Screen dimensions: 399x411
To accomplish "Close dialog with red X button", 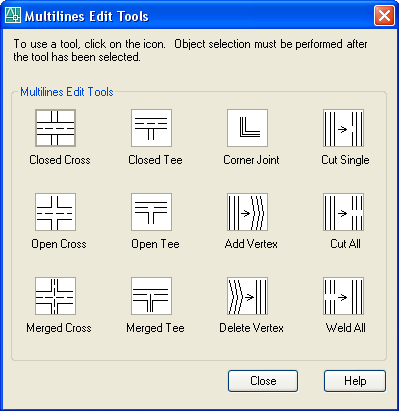I will pos(384,16).
